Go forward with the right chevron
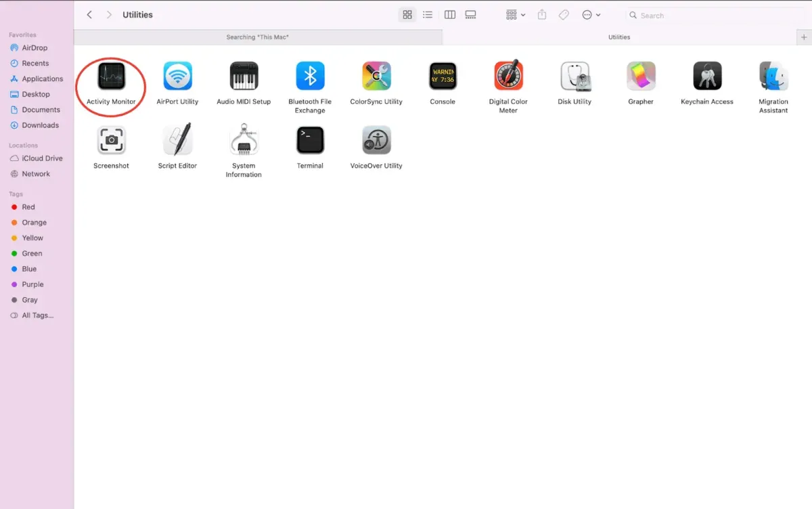Viewport: 812px width, 509px height. point(109,15)
